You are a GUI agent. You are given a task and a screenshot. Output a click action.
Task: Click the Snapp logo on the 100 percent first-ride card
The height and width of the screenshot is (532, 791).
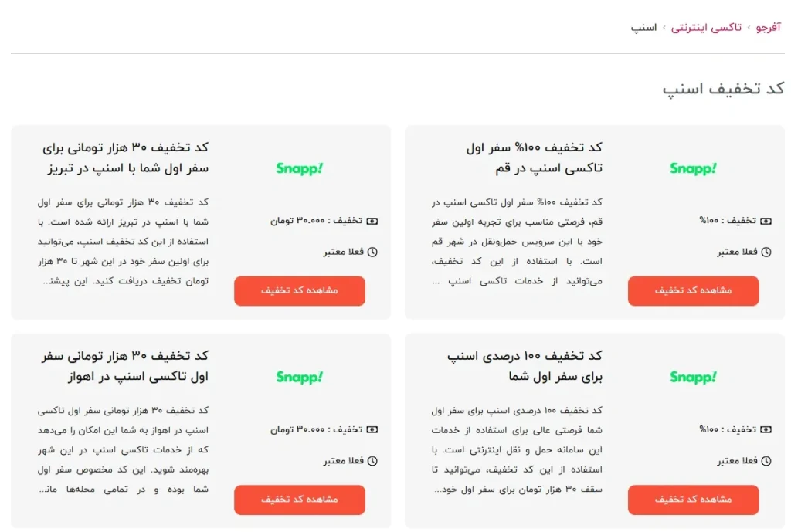(x=693, y=378)
